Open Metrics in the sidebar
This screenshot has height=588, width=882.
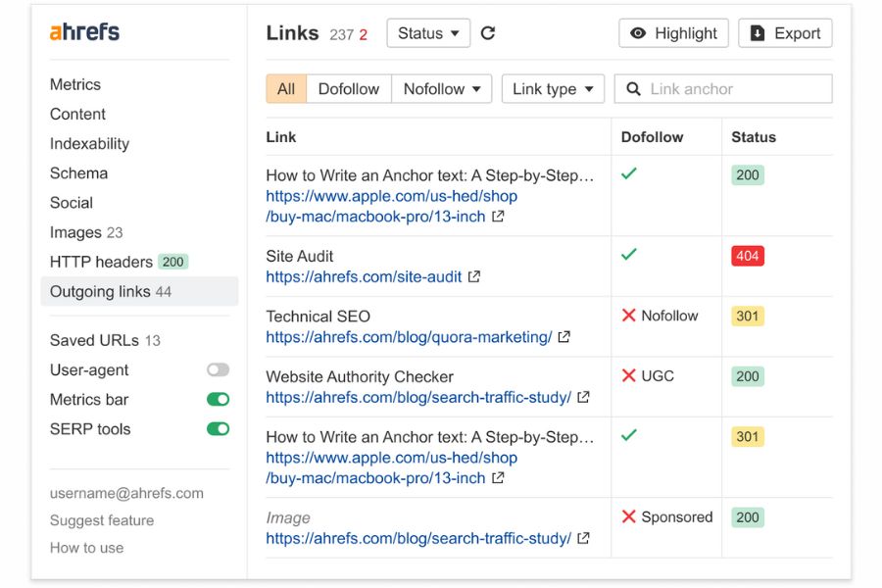pyautogui.click(x=75, y=84)
